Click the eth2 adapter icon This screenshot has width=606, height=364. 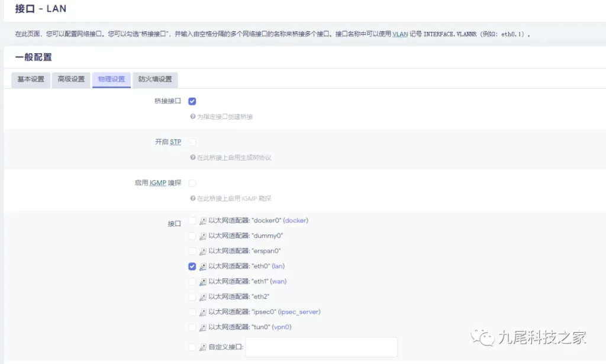pyautogui.click(x=202, y=297)
